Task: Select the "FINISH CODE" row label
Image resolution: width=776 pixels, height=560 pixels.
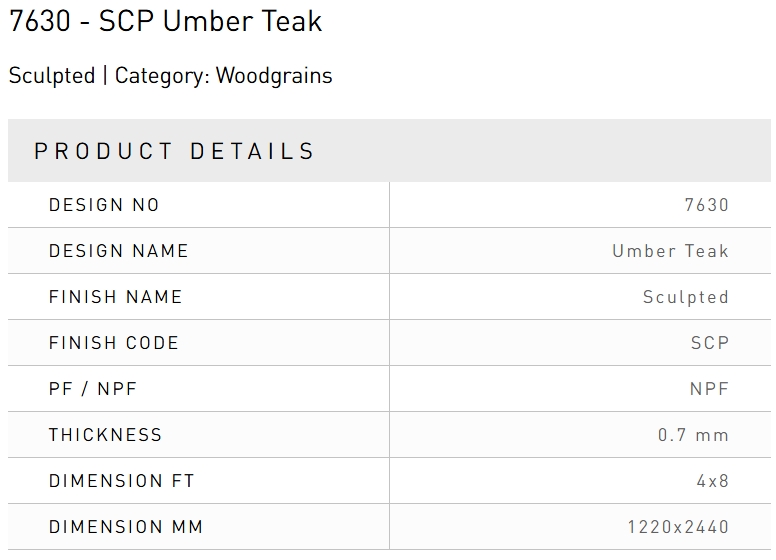Action: [113, 343]
